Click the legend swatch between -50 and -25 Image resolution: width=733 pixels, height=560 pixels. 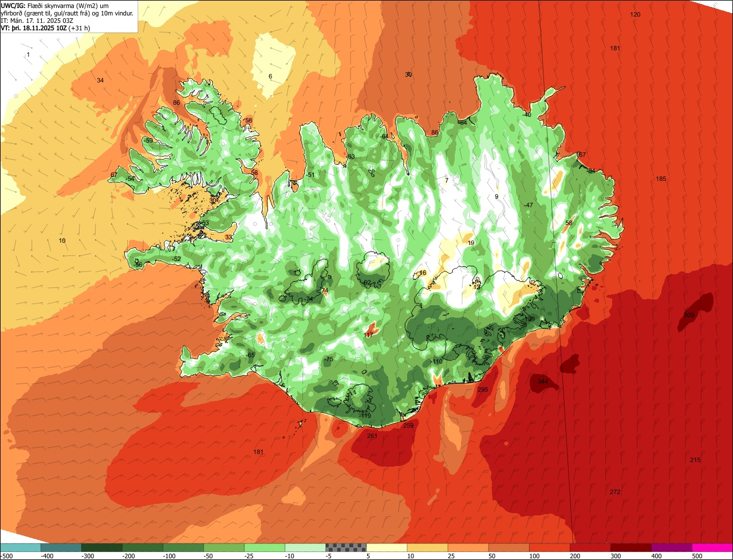click(x=224, y=547)
